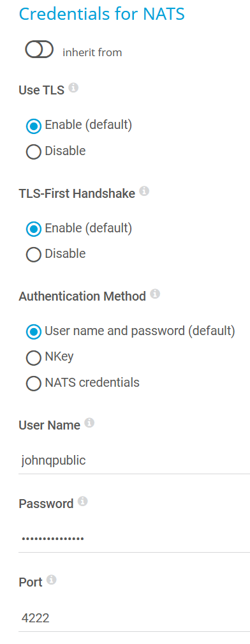Image resolution: width=250 pixels, height=644 pixels.
Task: Click the User Name field containing johnqpublic
Action: [134, 460]
